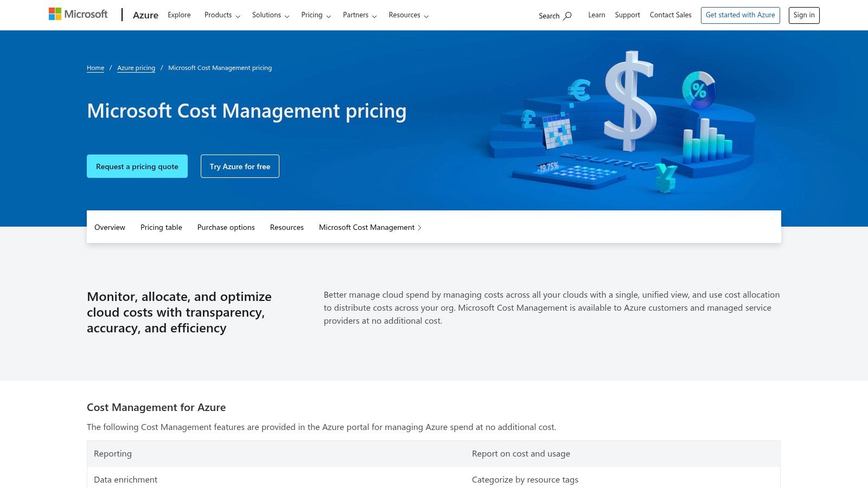The height and width of the screenshot is (488, 868).
Task: Switch to the Pricing table tab
Action: point(161,227)
